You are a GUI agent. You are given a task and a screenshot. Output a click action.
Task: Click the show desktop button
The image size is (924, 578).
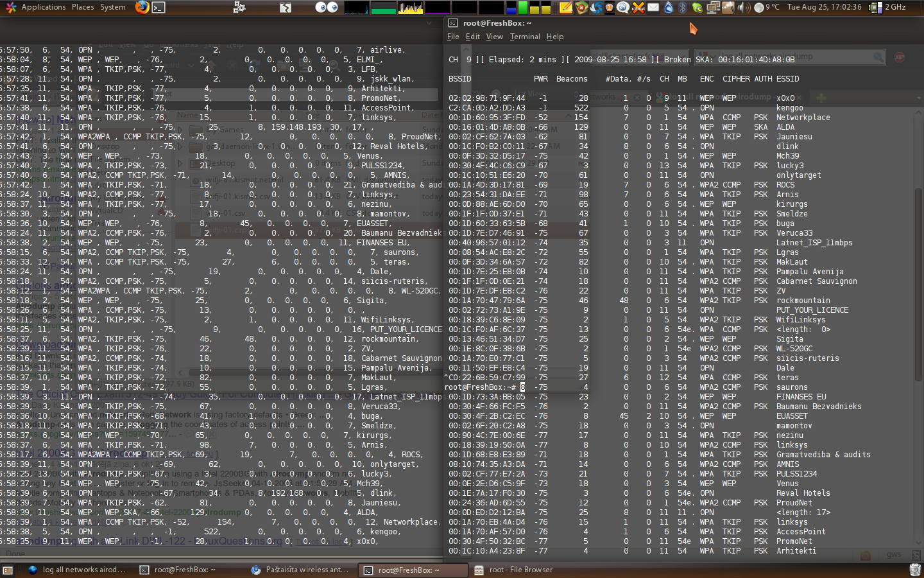tap(8, 570)
